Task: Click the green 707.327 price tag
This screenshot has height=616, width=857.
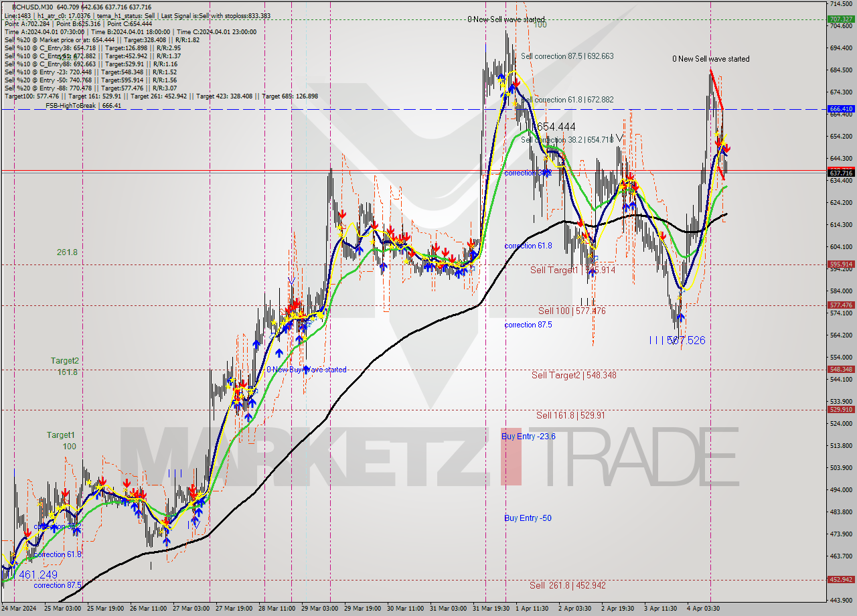Action: [x=842, y=20]
